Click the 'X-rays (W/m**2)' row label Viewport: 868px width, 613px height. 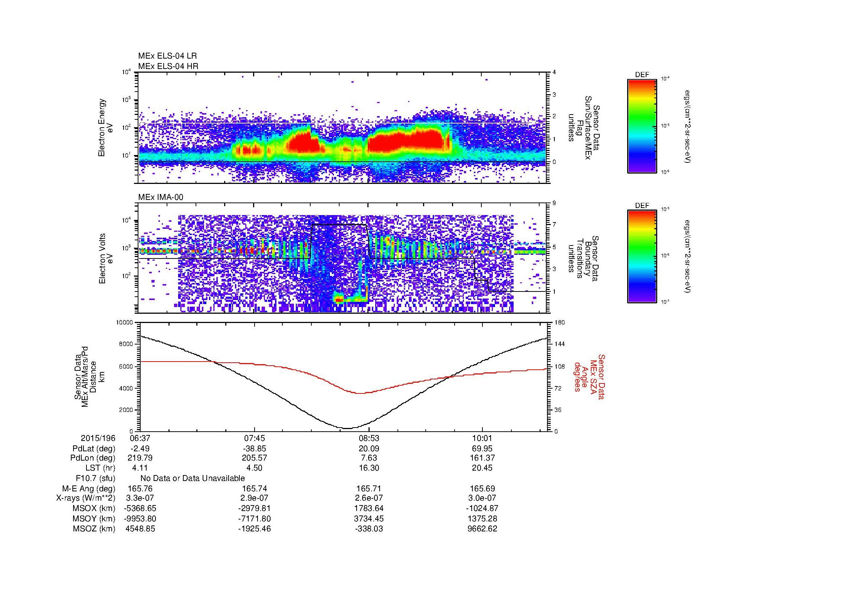point(86,498)
